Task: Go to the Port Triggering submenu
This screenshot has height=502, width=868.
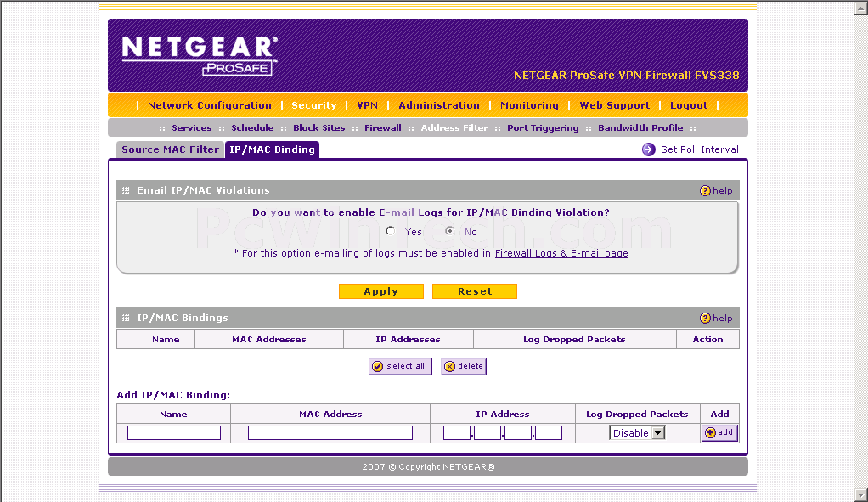Action: pos(543,128)
